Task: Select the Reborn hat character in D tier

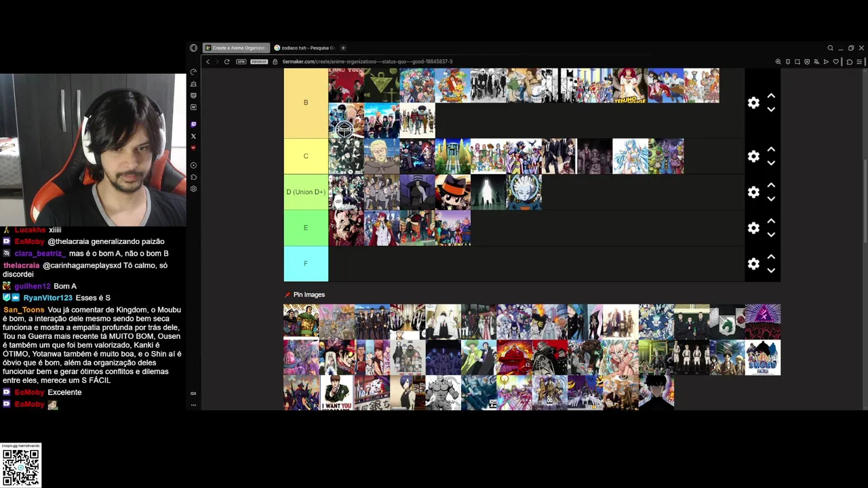Action: (x=452, y=192)
